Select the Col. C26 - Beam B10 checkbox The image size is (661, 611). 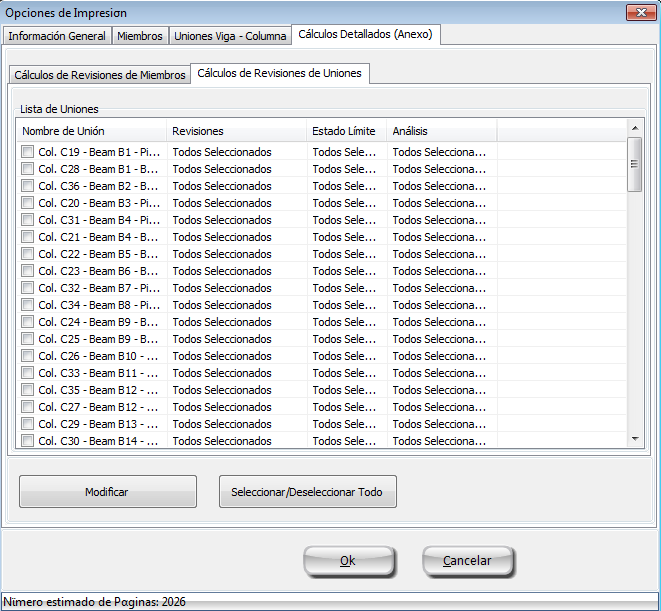click(28, 356)
